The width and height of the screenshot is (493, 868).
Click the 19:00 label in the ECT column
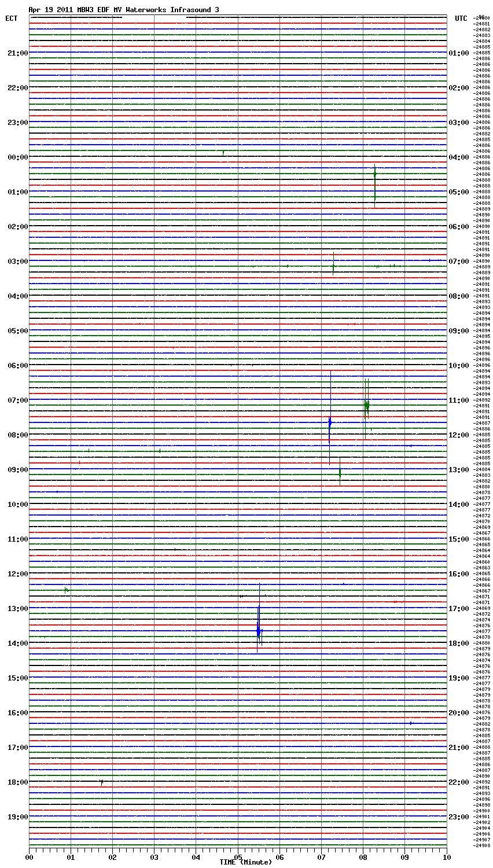coord(17,817)
